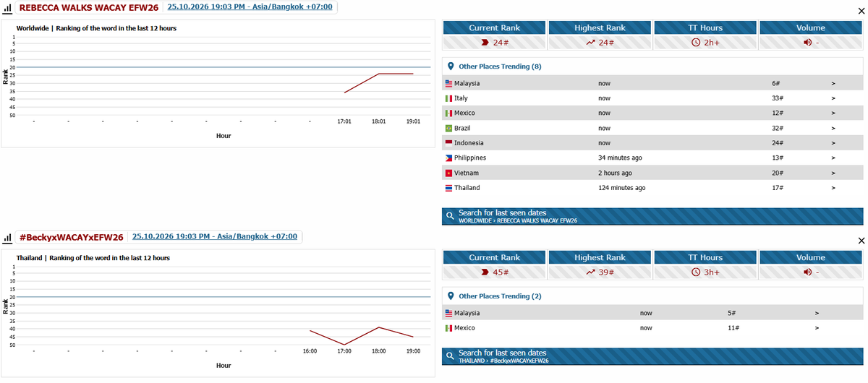This screenshot has height=383, width=868.
Task: Click the 19:01 hour label on Worldwide chart
Action: 413,121
